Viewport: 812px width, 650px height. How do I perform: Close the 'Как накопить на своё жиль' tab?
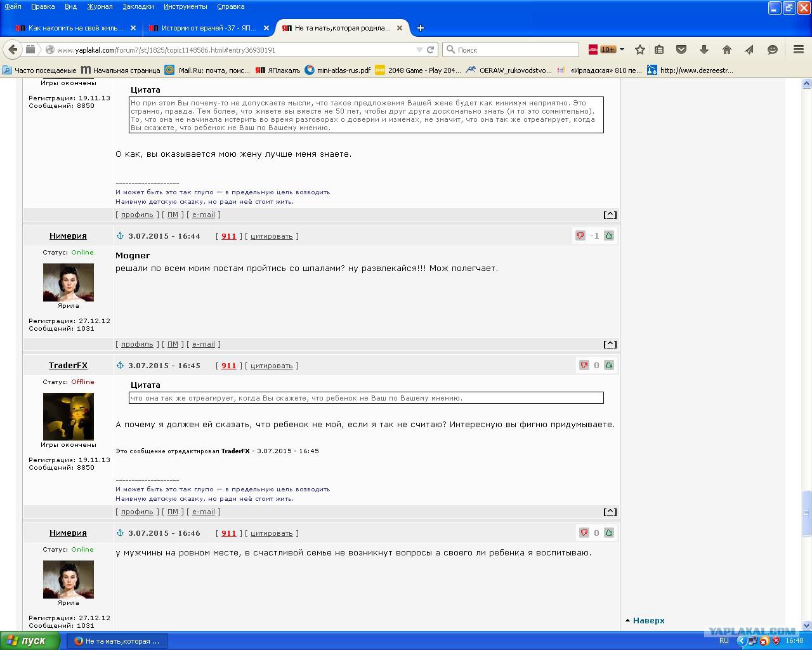tap(133, 28)
